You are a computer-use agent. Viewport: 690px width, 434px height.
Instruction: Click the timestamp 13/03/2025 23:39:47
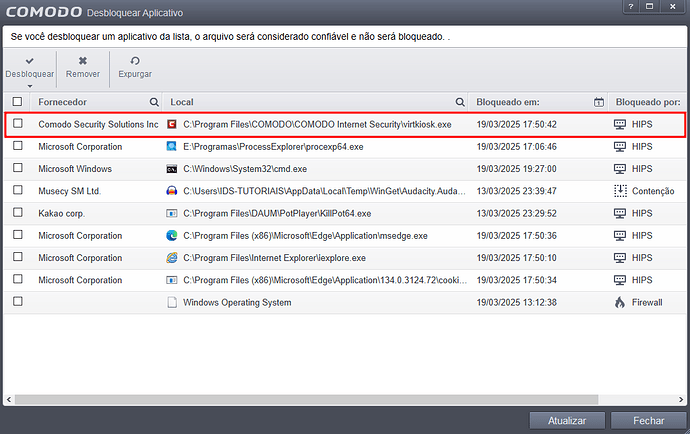(x=517, y=191)
